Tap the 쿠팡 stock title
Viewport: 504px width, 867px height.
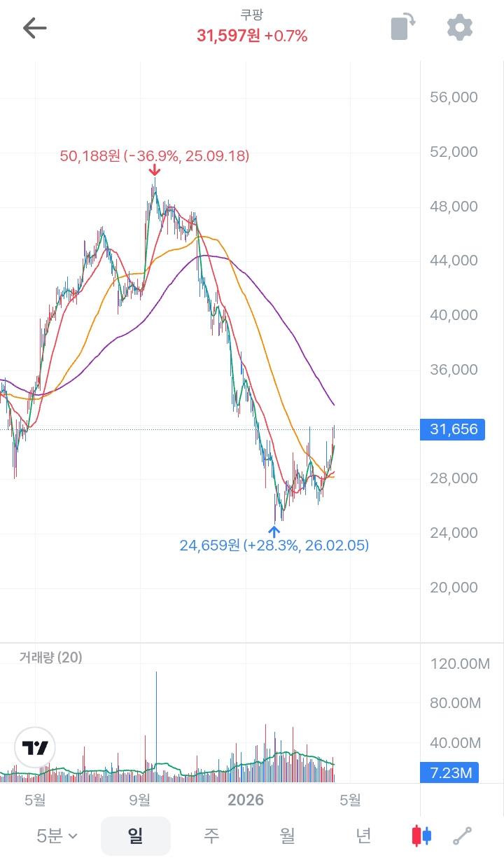[252, 15]
